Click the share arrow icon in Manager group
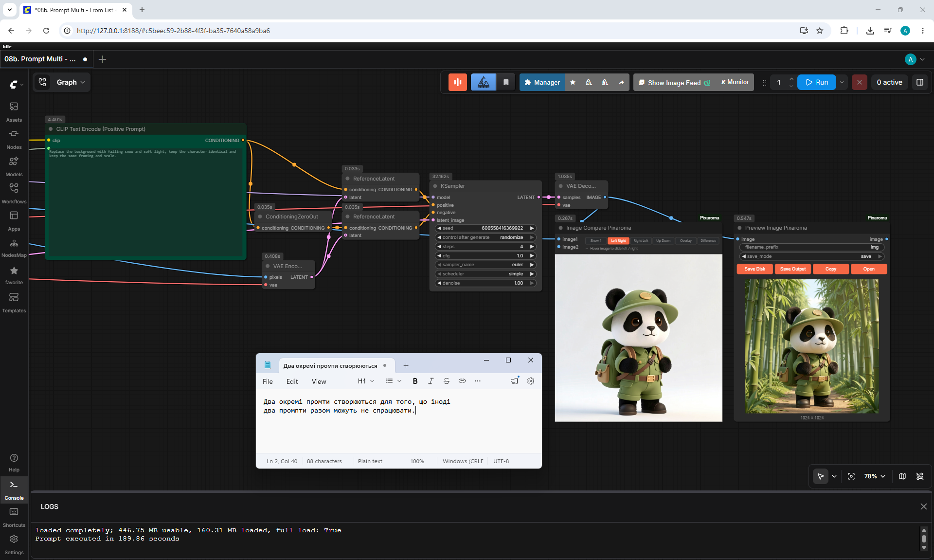 pyautogui.click(x=621, y=82)
